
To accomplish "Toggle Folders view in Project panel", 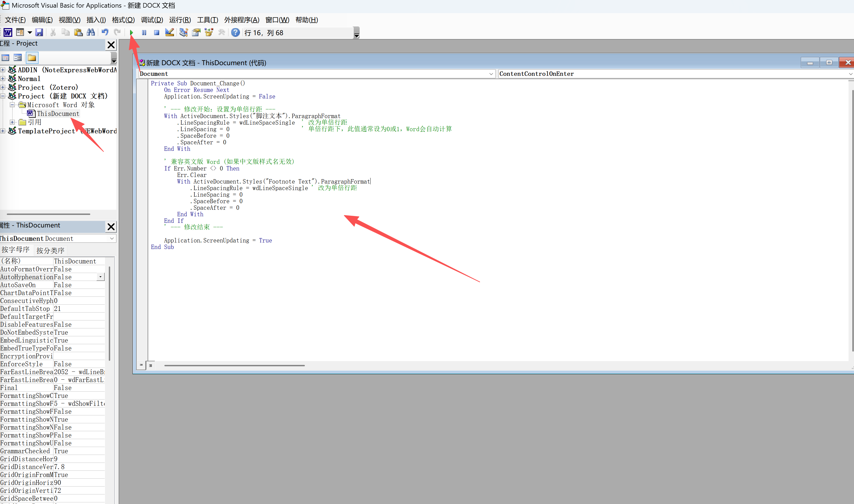I will pyautogui.click(x=32, y=58).
